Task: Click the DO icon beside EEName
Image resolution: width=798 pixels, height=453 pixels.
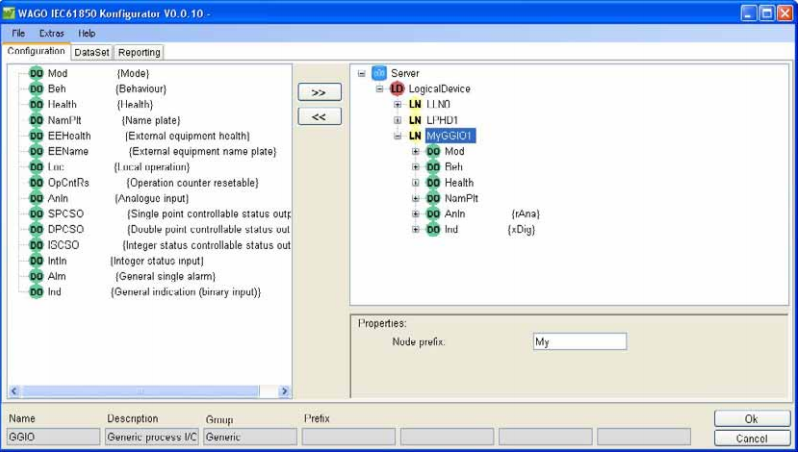Action: coord(36,152)
